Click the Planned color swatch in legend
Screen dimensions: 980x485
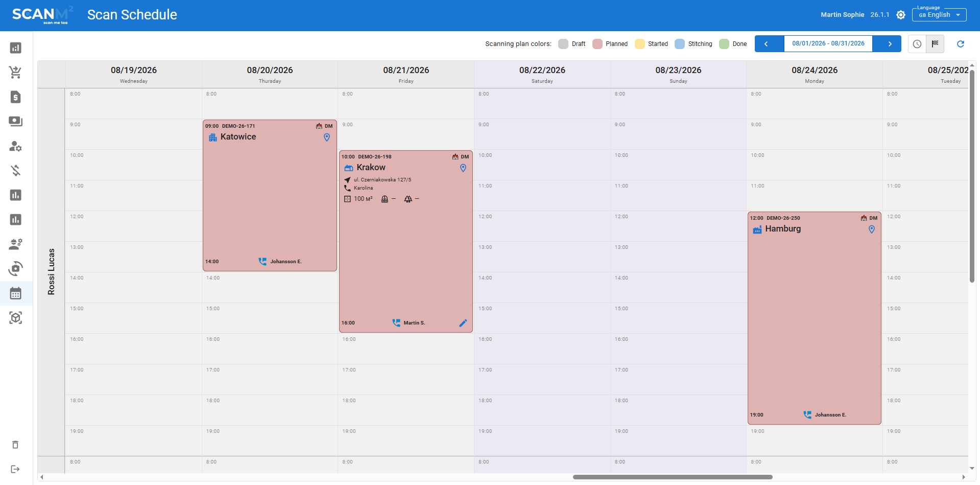pos(597,44)
